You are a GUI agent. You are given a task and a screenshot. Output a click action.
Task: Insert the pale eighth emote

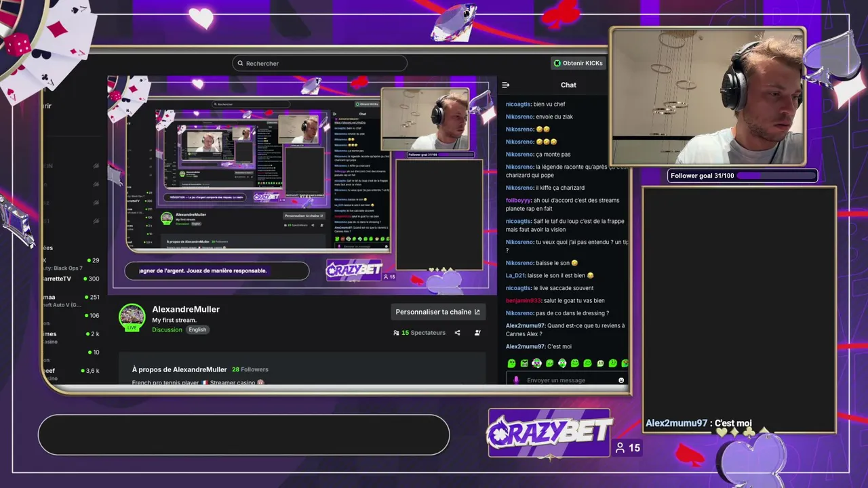pos(600,363)
